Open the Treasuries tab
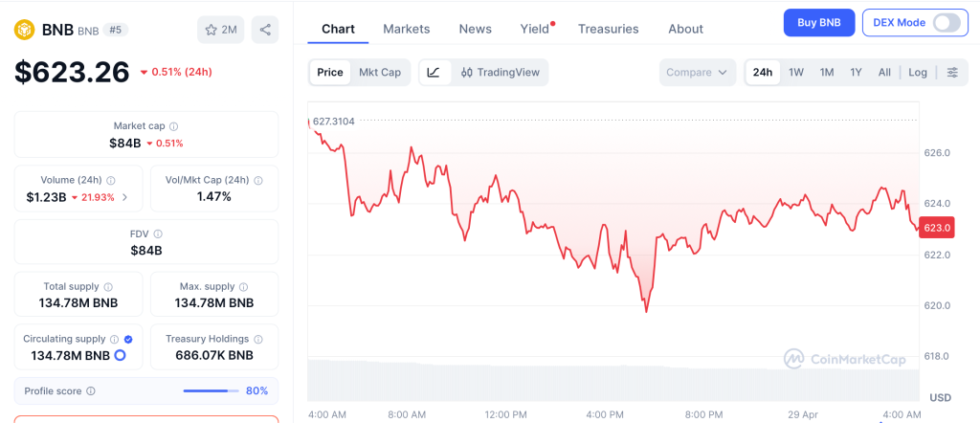The image size is (980, 423). click(608, 29)
